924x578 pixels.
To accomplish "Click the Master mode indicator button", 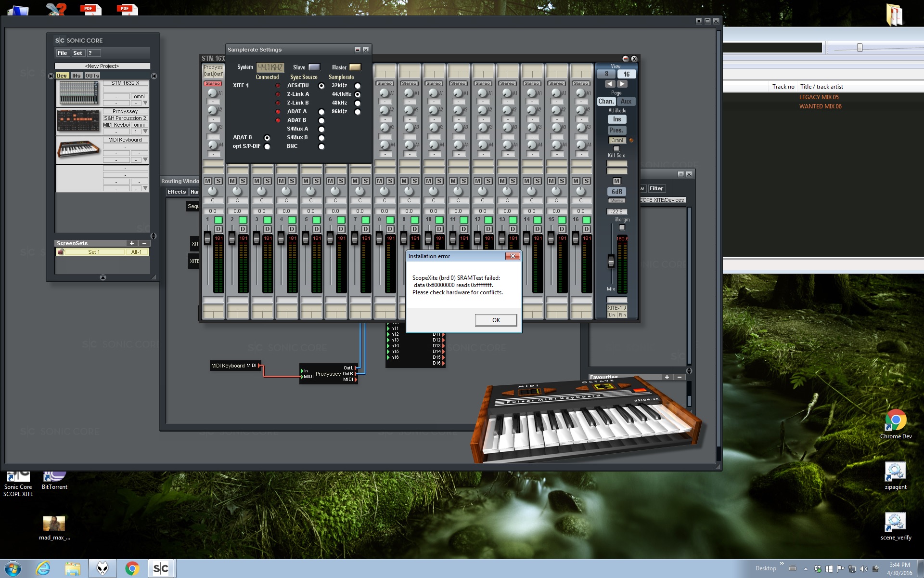I will pyautogui.click(x=355, y=67).
